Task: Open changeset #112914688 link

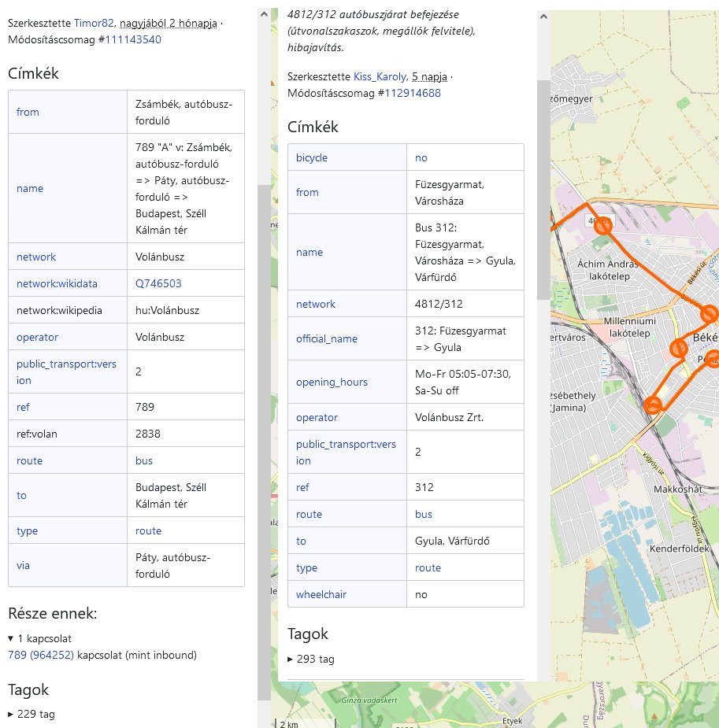Action: 413,93
